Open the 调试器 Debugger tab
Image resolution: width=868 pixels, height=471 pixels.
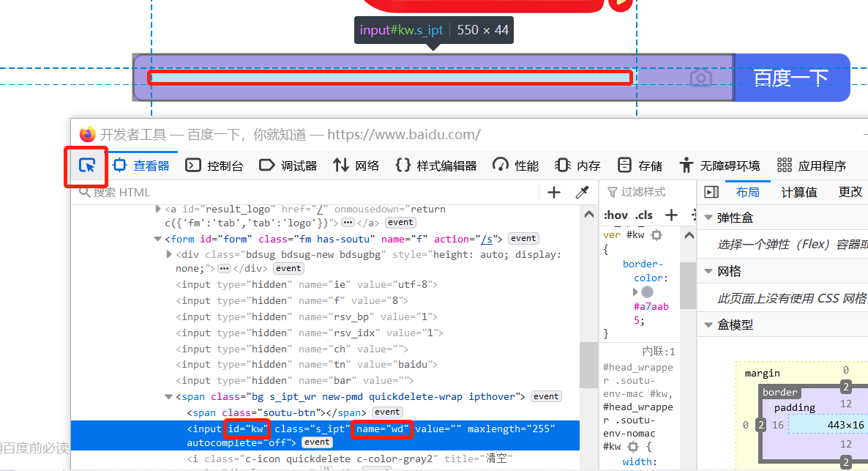(x=288, y=165)
